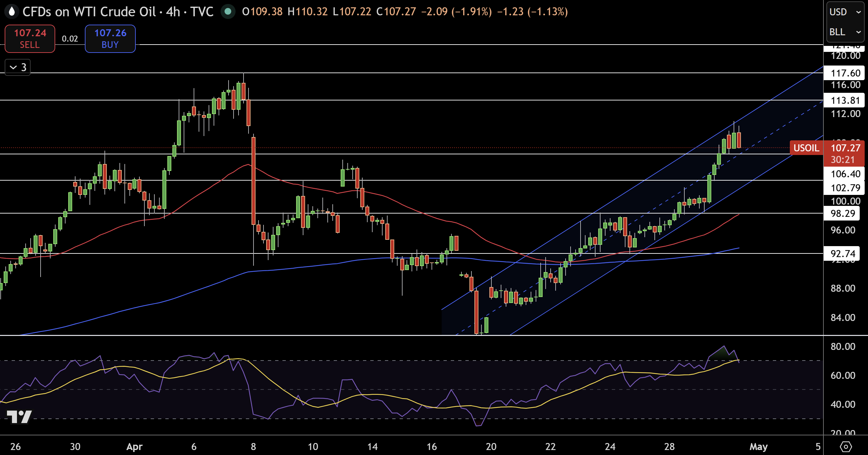The width and height of the screenshot is (868, 455).
Task: Click the 88.00 price scale label
Action: coord(843,288)
